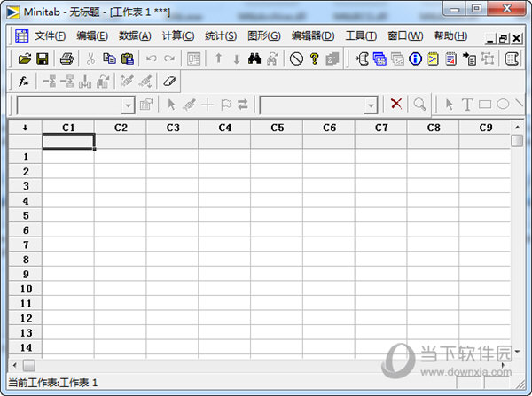
Task: Cut selection with the scissors icon
Action: [90, 59]
